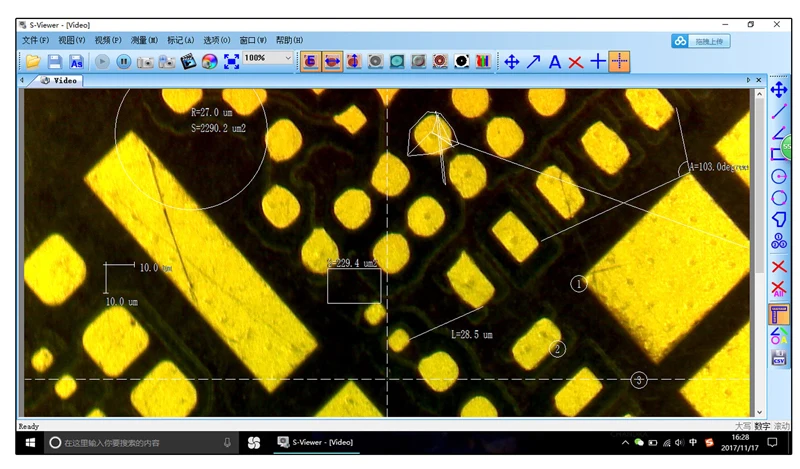Open the 标记(A) menu

pos(181,40)
